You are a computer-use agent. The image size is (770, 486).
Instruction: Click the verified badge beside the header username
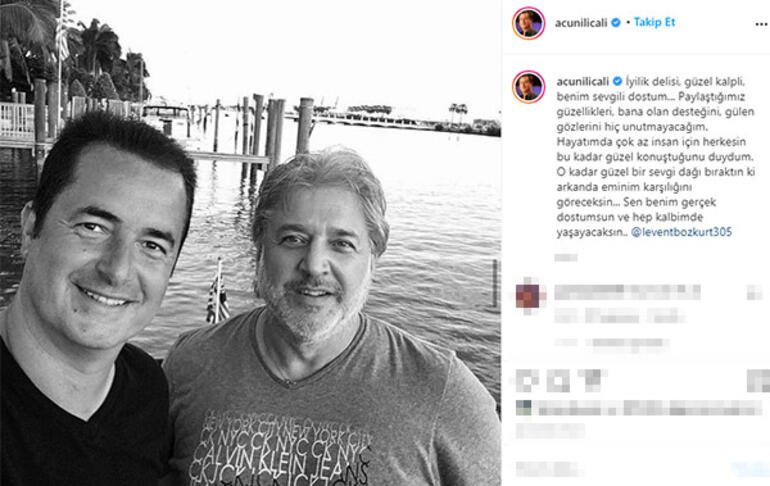tap(615, 23)
